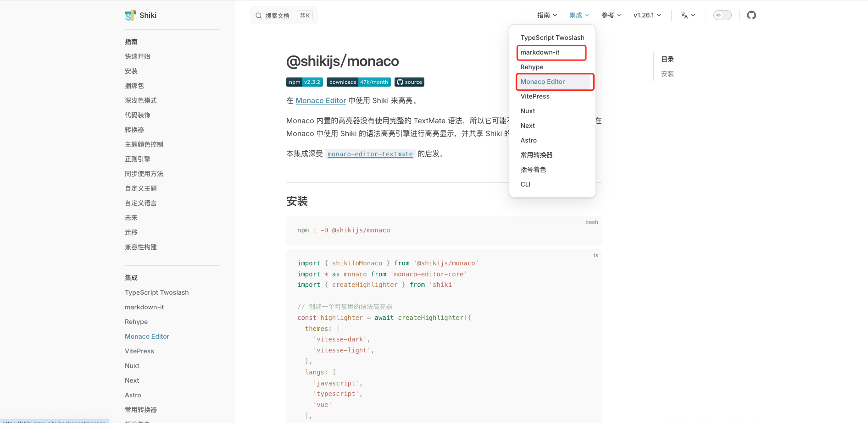Open 迁移 in the sidebar

tap(131, 232)
